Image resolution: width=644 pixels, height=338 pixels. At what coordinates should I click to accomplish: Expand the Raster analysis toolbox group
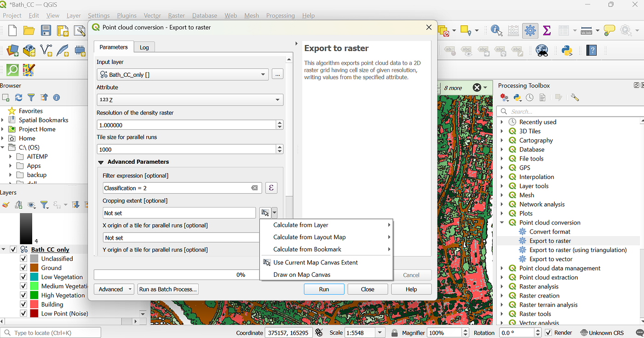tap(501, 286)
